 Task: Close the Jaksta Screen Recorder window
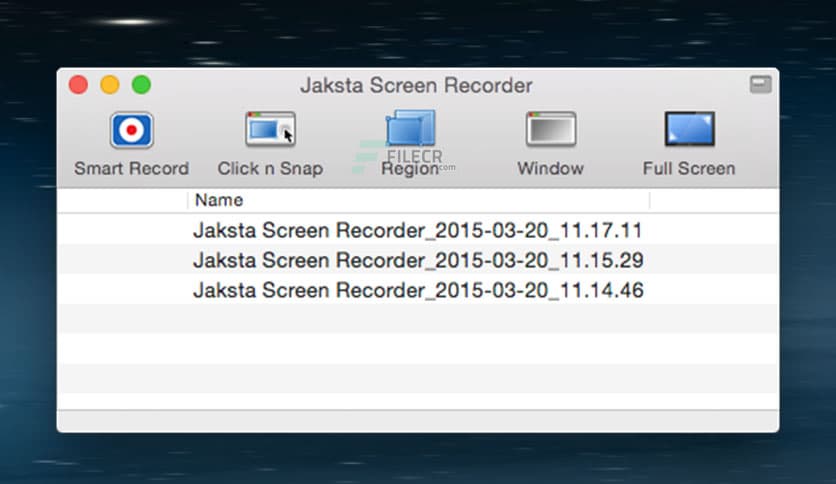click(x=78, y=85)
